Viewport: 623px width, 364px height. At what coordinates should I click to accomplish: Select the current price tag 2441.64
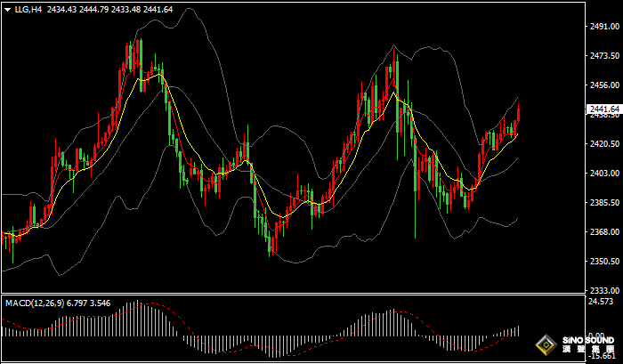pyautogui.click(x=603, y=109)
